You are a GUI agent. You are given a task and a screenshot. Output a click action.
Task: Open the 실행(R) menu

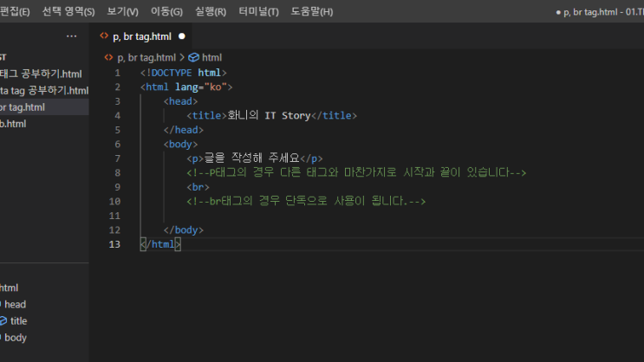[x=211, y=11]
